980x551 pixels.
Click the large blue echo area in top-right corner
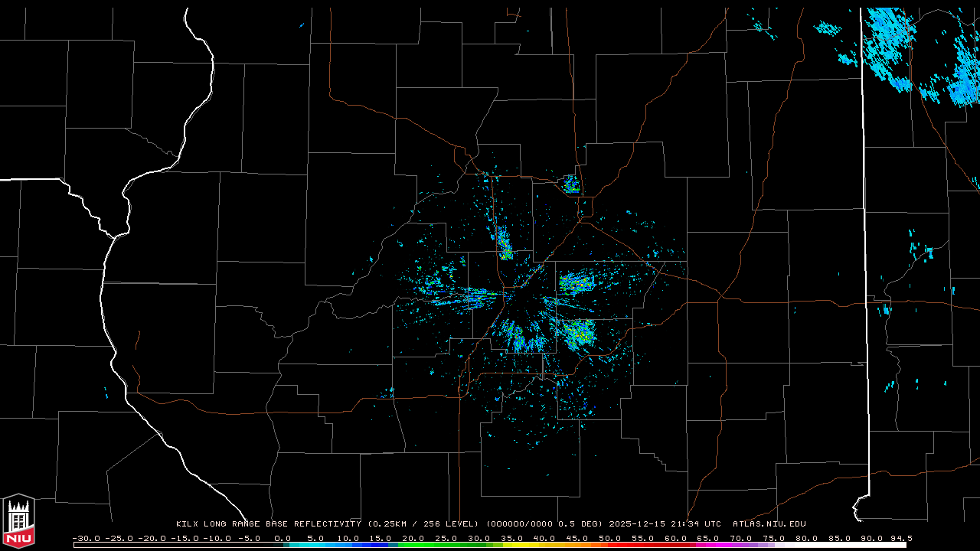[x=919, y=54]
